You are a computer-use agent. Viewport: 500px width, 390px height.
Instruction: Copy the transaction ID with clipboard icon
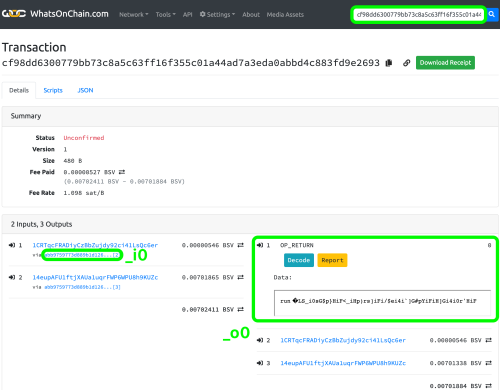(x=389, y=63)
